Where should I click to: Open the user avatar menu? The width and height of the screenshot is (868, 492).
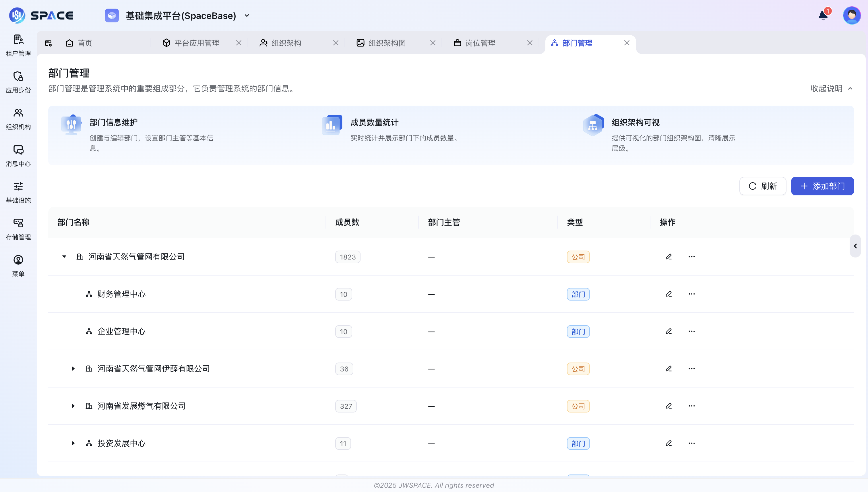[x=852, y=15]
